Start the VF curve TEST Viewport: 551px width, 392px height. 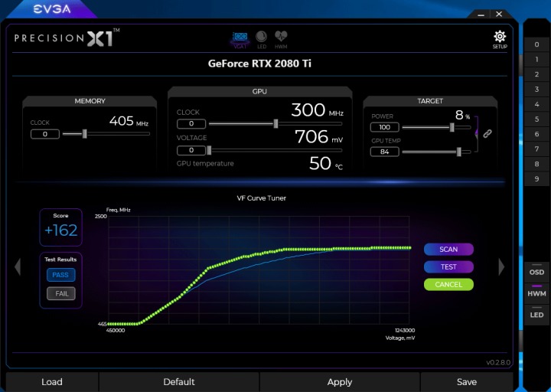pos(448,267)
